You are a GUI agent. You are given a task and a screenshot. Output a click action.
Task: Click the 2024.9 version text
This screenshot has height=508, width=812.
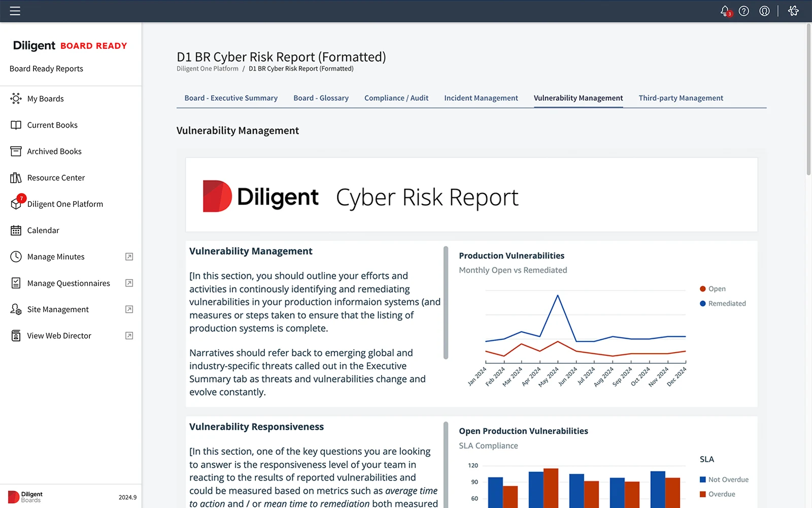click(x=127, y=497)
